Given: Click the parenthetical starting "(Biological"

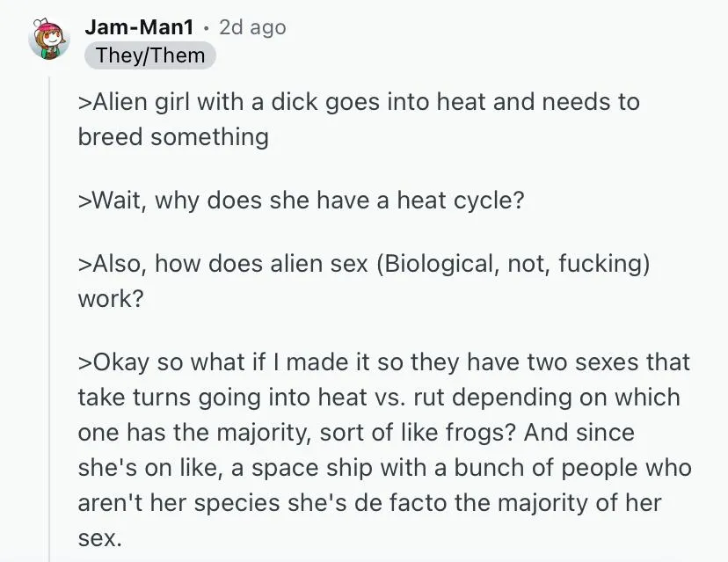Looking at the screenshot, I should (x=512, y=264).
